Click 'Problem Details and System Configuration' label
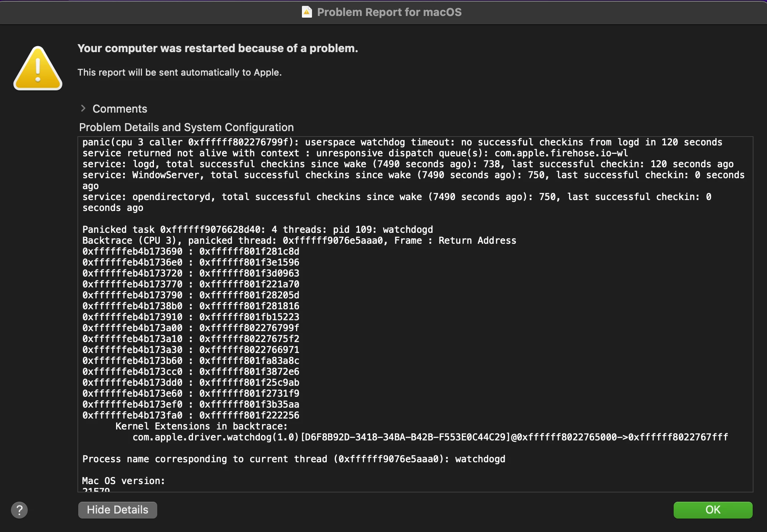 pyautogui.click(x=186, y=127)
